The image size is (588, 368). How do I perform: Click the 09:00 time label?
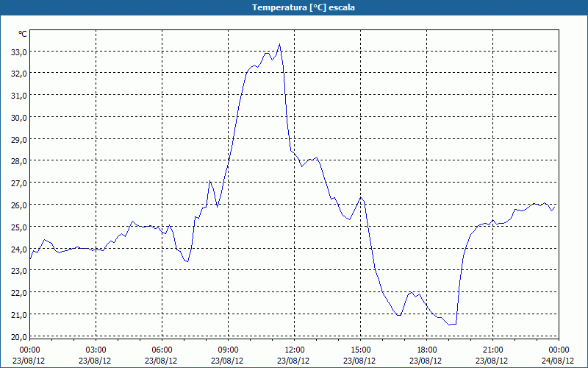tap(229, 350)
